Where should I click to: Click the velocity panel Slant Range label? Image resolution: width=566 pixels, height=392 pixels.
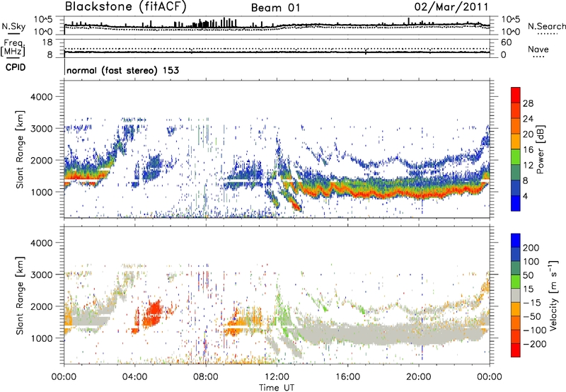tap(20, 296)
